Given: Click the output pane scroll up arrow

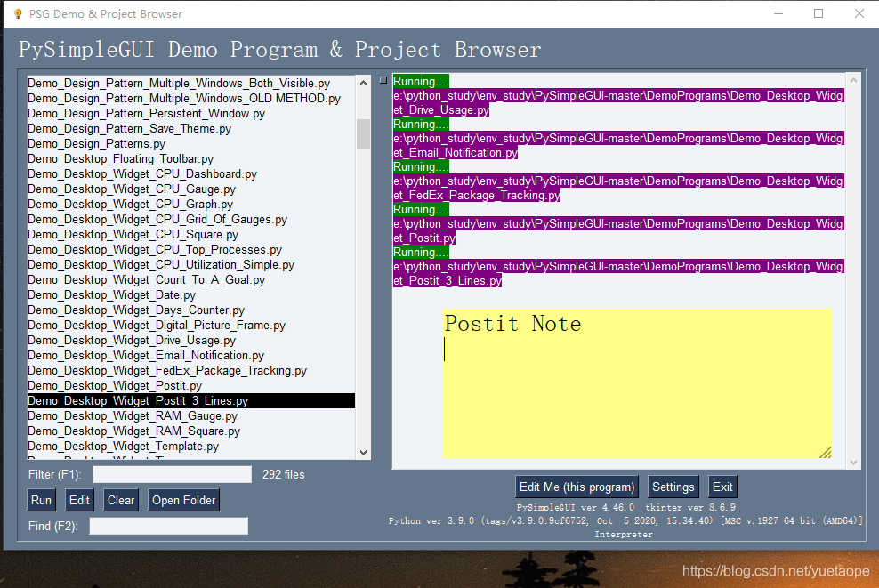Looking at the screenshot, I should [x=853, y=81].
